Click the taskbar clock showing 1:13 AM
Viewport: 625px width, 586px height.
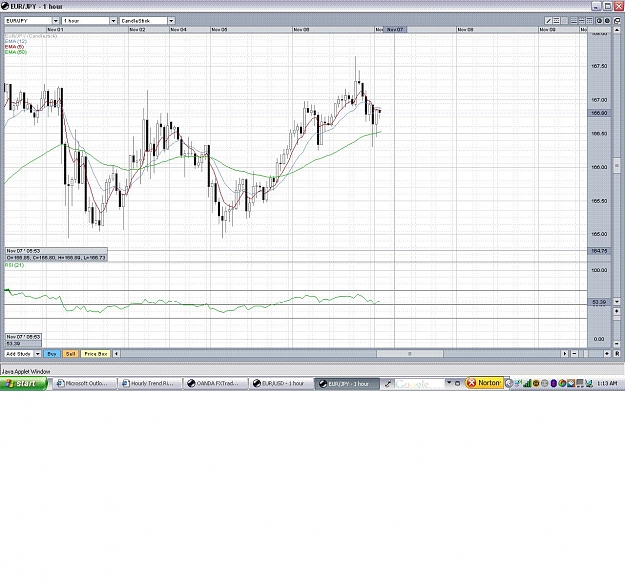pyautogui.click(x=607, y=383)
